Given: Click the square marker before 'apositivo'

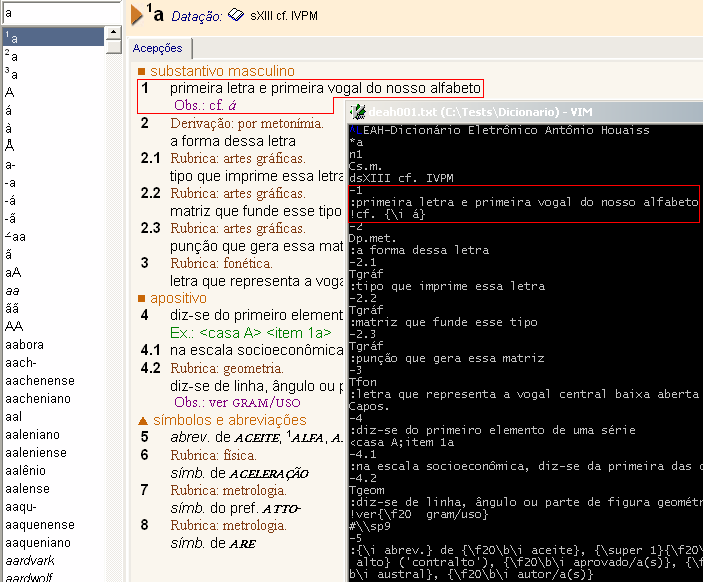Looking at the screenshot, I should (x=141, y=298).
